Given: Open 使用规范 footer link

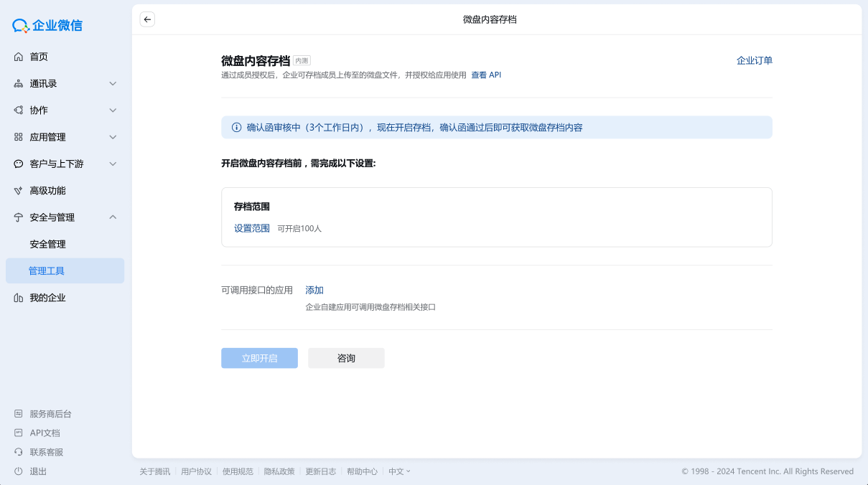Looking at the screenshot, I should [x=238, y=471].
